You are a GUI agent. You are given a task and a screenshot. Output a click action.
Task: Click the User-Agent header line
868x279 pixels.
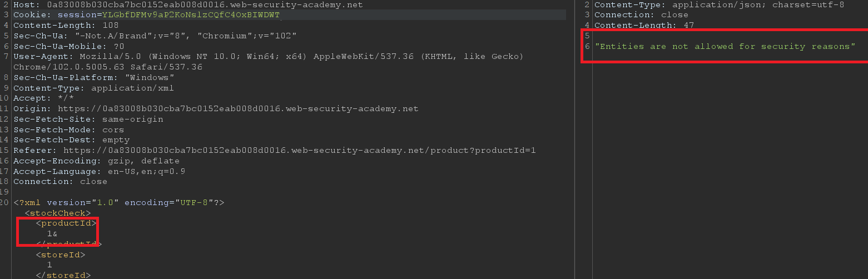[x=268, y=57]
